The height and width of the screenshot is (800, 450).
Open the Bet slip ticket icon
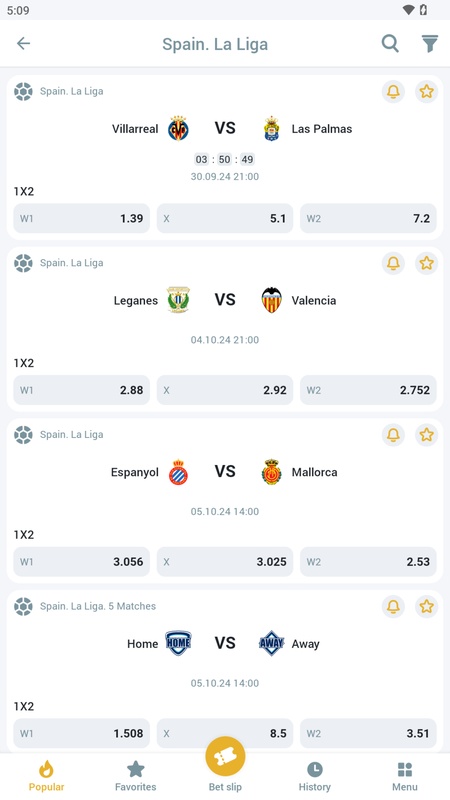coord(225,757)
